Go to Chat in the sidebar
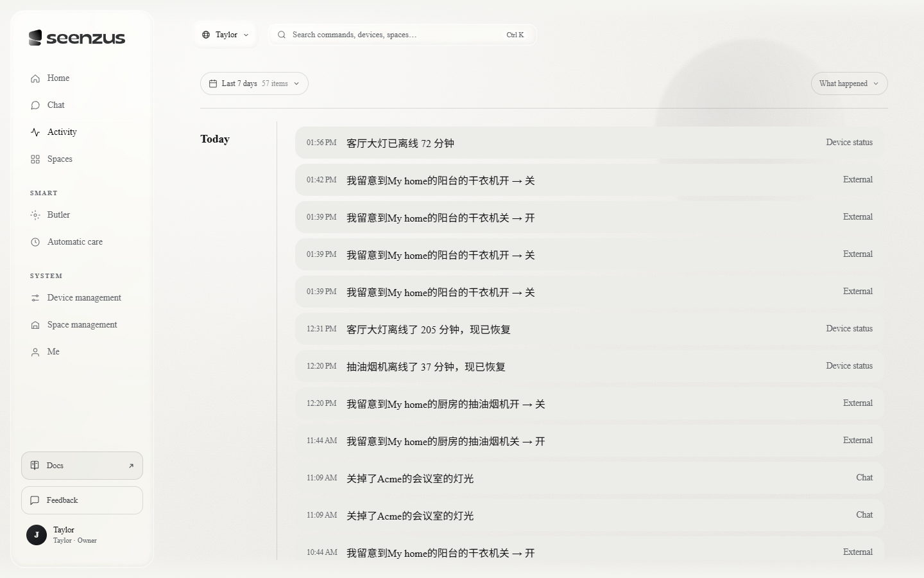Viewport: 924px width, 578px height. [82, 105]
